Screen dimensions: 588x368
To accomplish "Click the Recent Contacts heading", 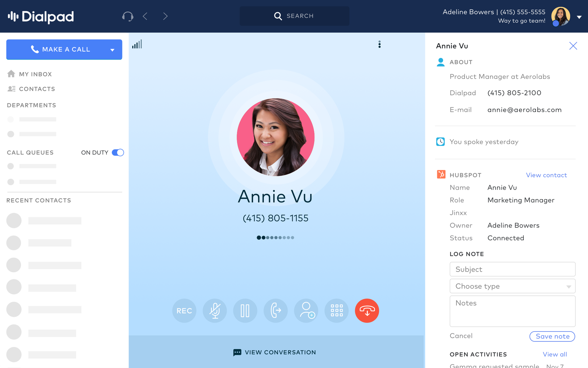I will click(39, 200).
